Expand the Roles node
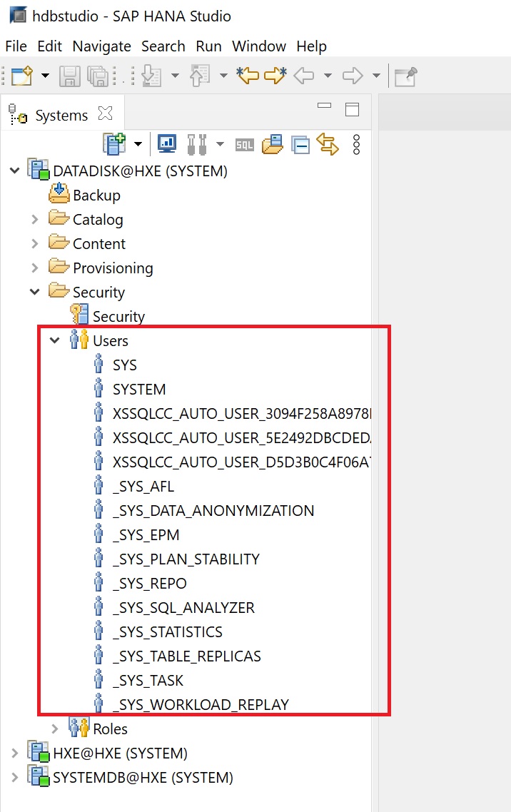Image resolution: width=511 pixels, height=812 pixels. point(54,729)
